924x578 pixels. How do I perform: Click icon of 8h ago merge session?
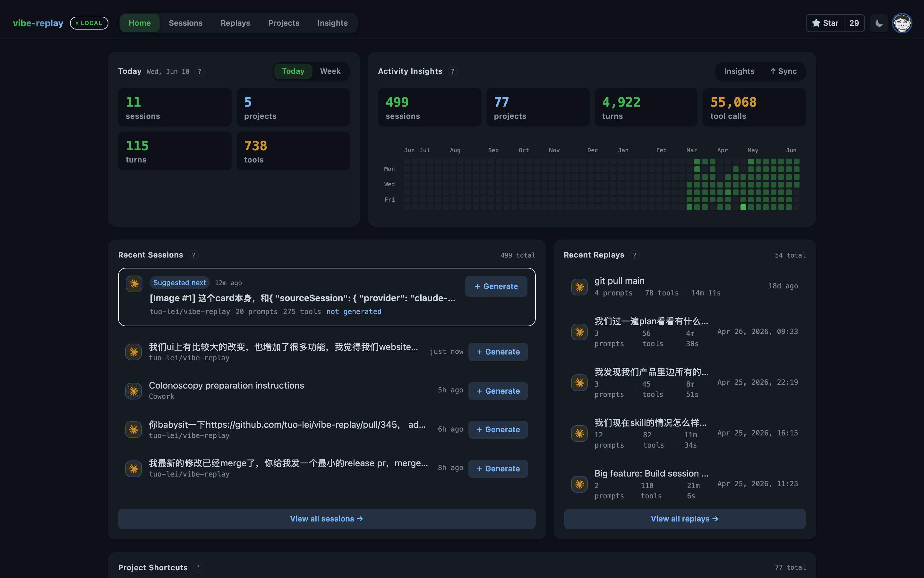tap(134, 469)
